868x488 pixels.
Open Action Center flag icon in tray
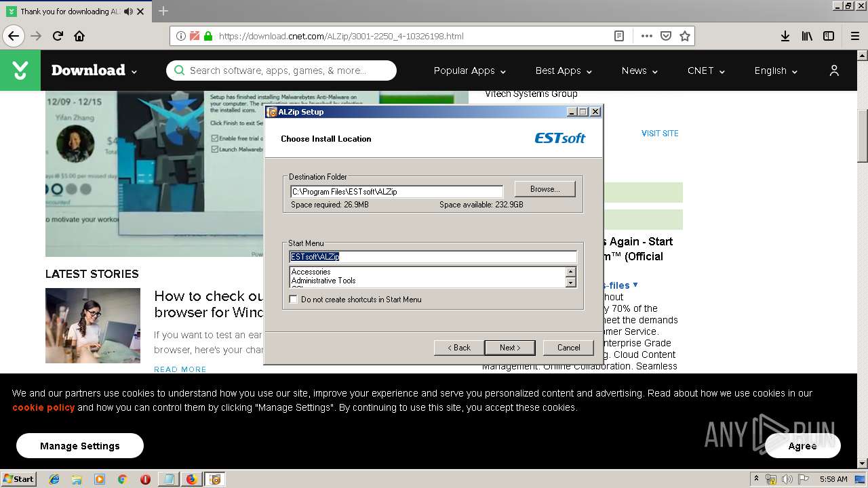tap(804, 479)
